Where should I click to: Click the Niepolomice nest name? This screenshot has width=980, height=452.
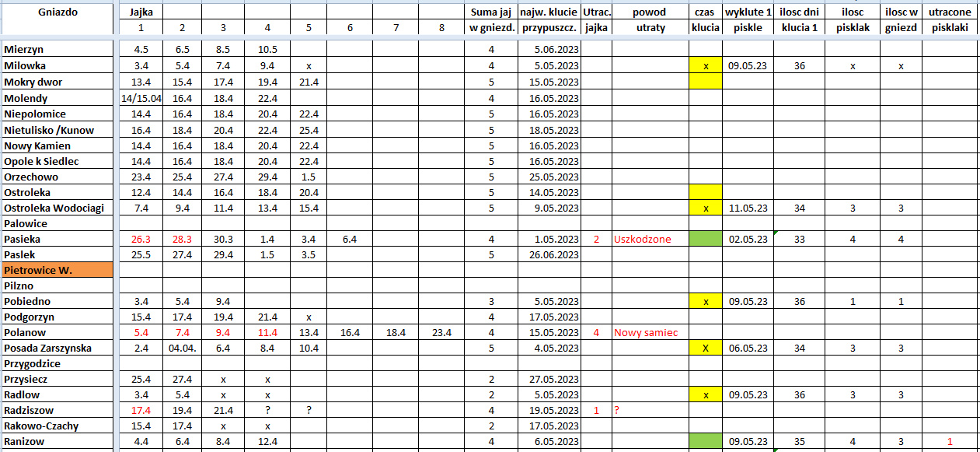[x=58, y=114]
